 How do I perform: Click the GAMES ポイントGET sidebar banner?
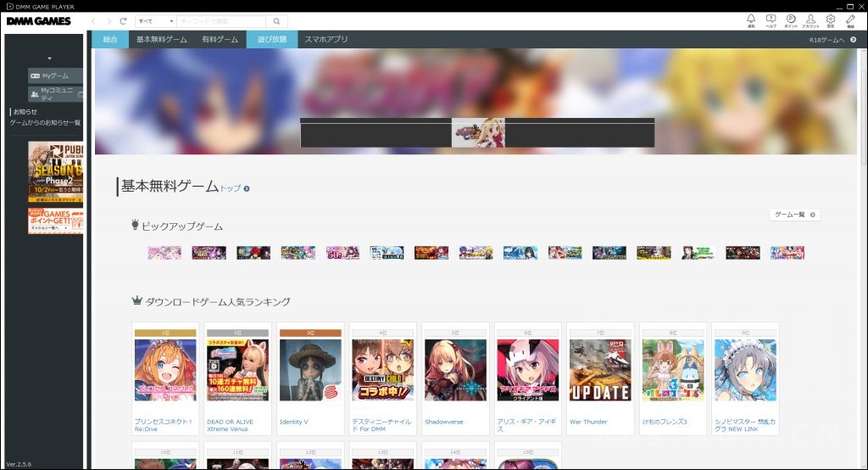pyautogui.click(x=55, y=221)
